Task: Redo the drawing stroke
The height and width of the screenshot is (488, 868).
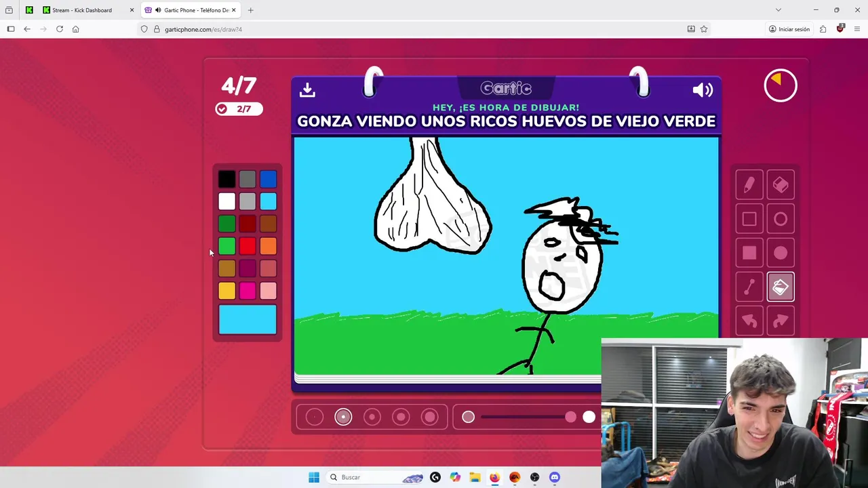Action: 781,321
